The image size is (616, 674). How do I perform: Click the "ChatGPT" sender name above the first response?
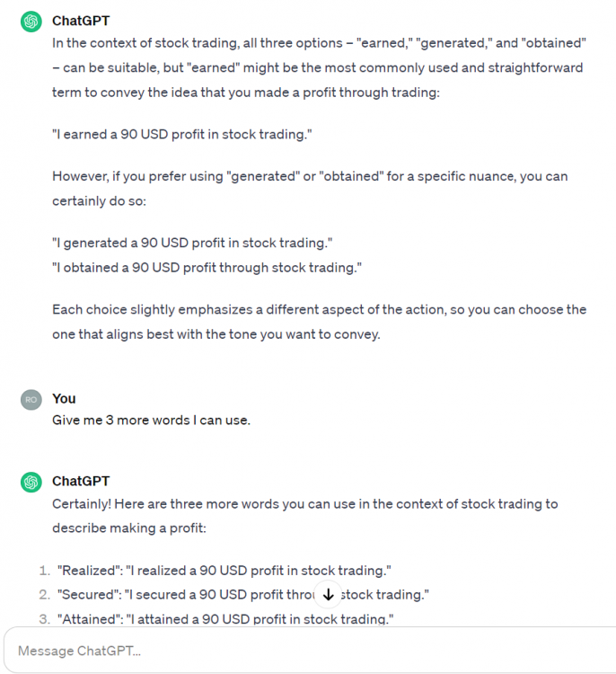coord(81,21)
